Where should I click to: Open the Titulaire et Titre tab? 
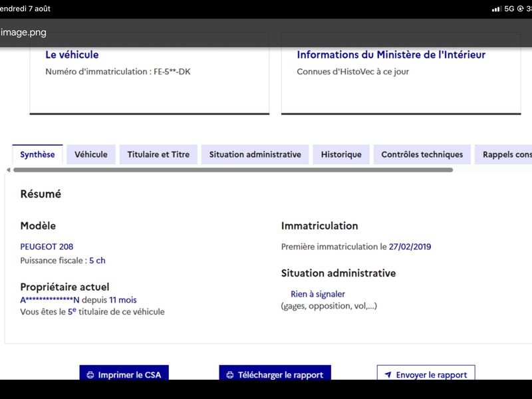click(x=158, y=154)
